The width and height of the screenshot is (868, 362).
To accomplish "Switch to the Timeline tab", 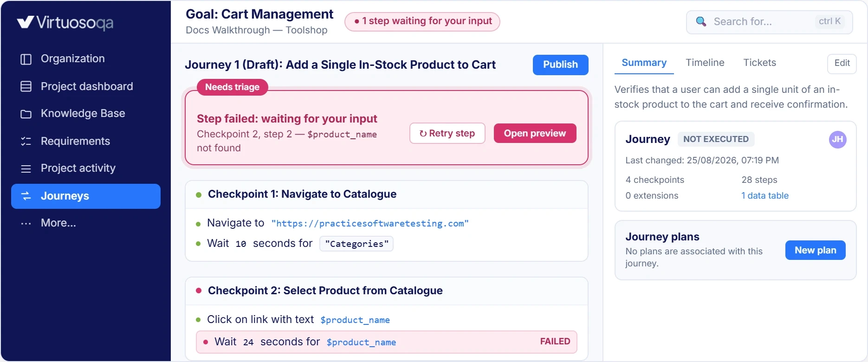I will 705,63.
